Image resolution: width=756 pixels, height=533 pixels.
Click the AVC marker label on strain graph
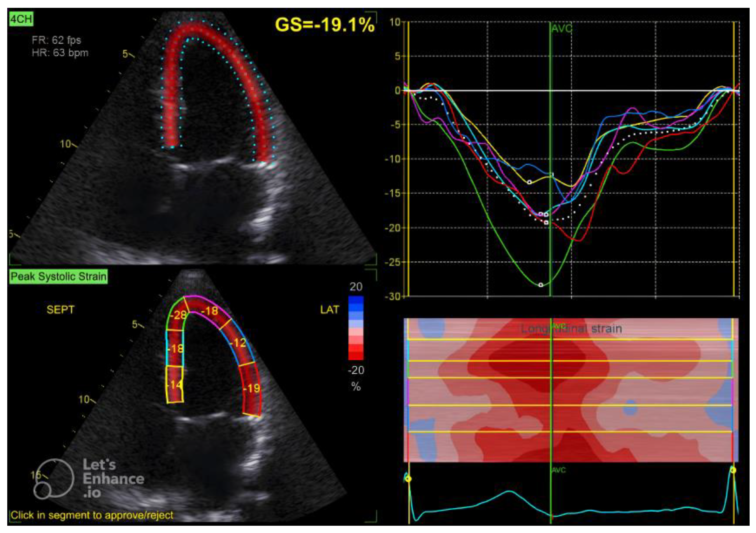click(x=562, y=29)
